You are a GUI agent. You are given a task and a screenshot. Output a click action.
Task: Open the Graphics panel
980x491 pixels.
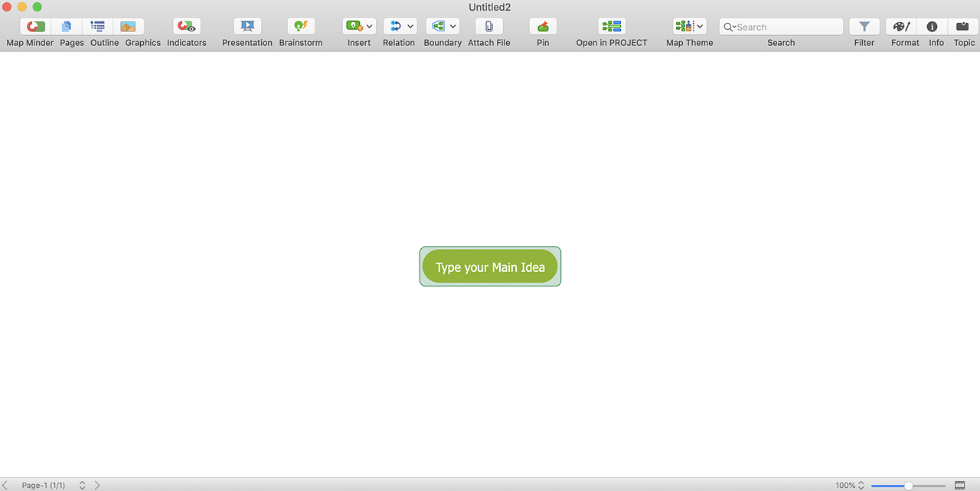click(x=129, y=27)
